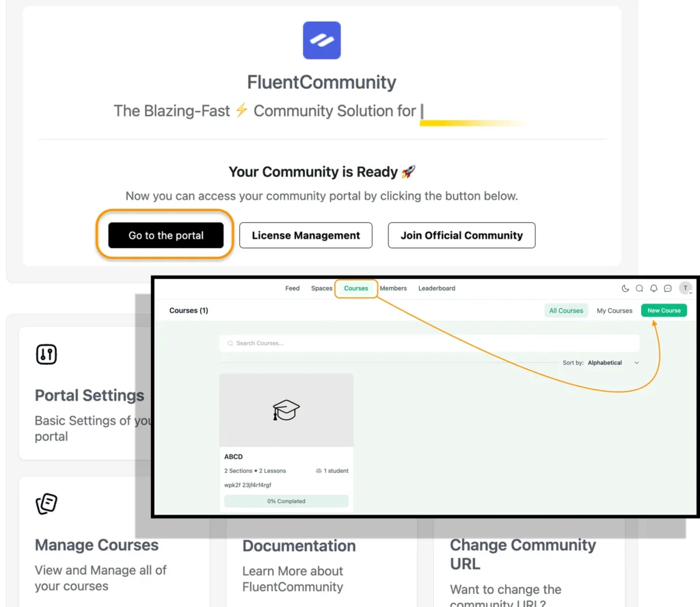The height and width of the screenshot is (607, 700).
Task: Filter by All Courses
Action: [566, 310]
